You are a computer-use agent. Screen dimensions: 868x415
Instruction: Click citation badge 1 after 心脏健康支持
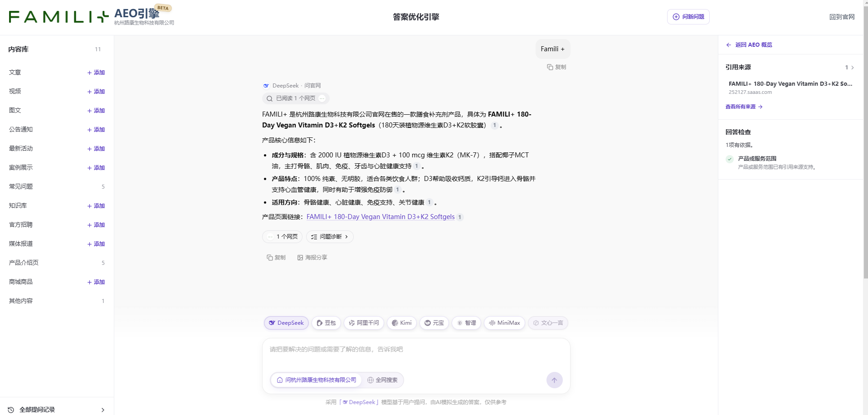coord(416,166)
